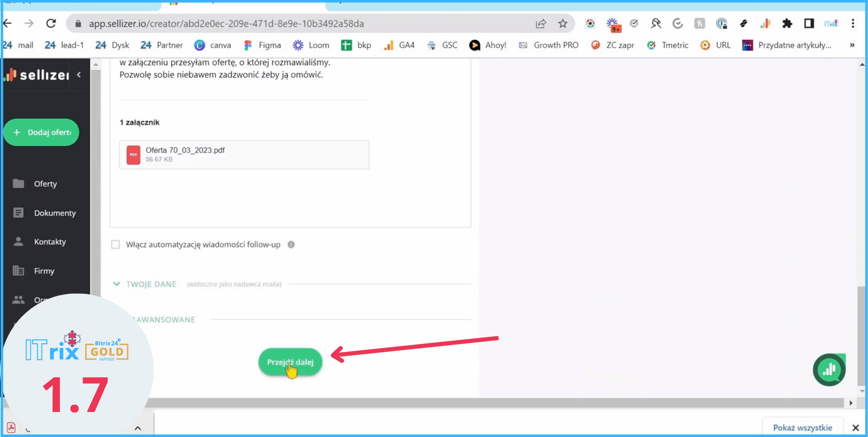
Task: Click the PDF icon of the attached offer
Action: pos(133,155)
